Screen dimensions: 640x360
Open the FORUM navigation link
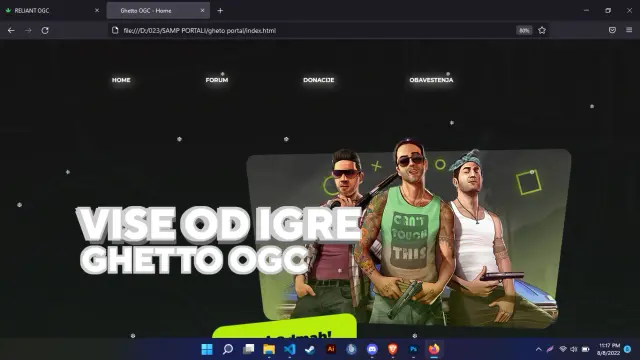[217, 80]
